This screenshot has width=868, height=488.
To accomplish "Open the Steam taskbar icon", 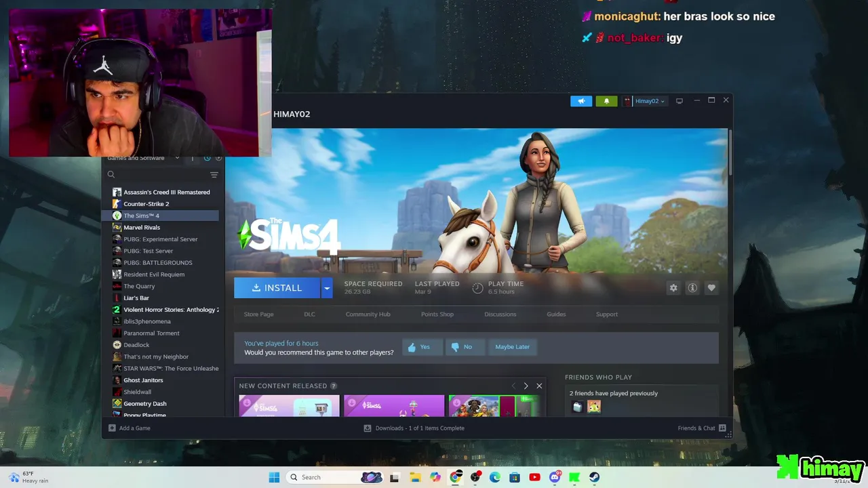I will (x=594, y=477).
